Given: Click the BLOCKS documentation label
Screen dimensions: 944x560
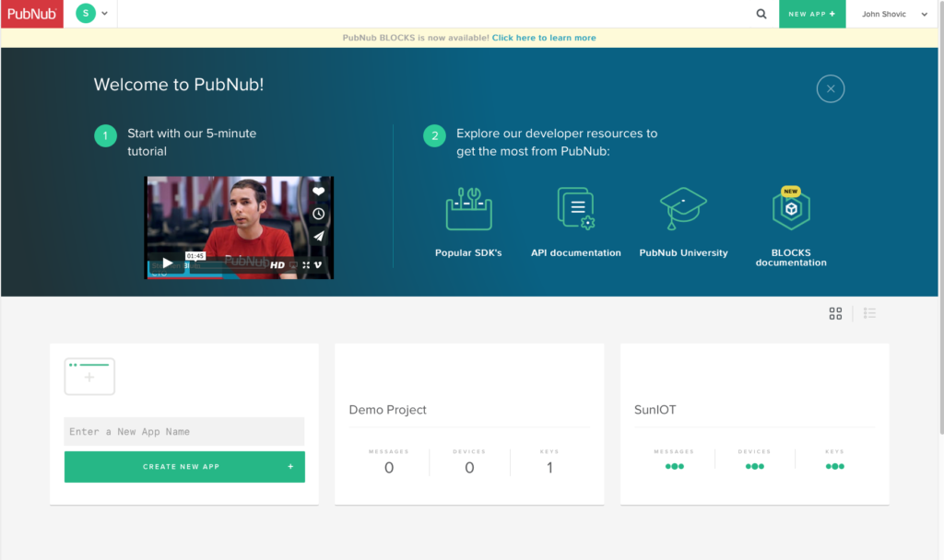Looking at the screenshot, I should (791, 258).
